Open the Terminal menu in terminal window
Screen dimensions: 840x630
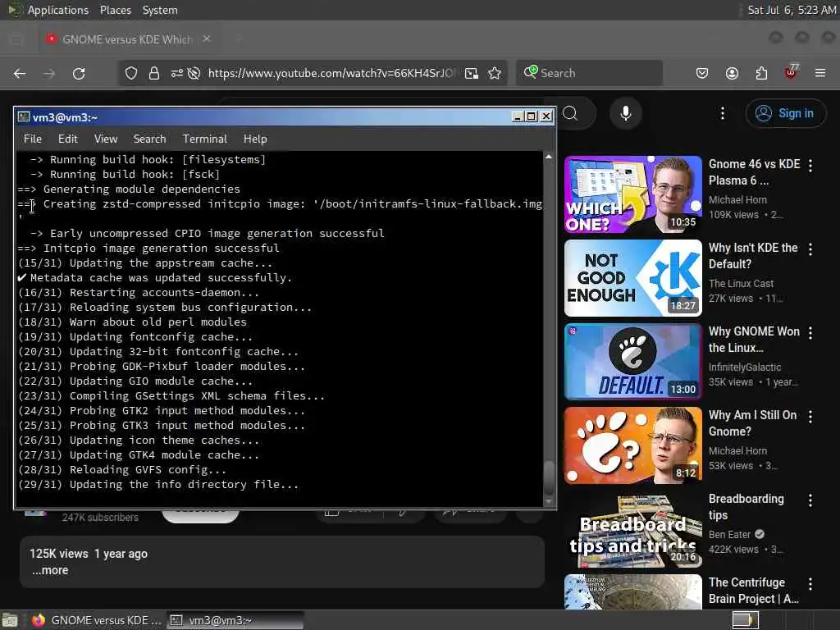click(205, 139)
